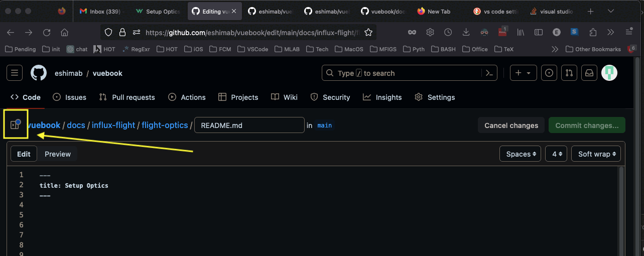Toggle the Firefox sidebar icon
The image size is (644, 256).
539,32
